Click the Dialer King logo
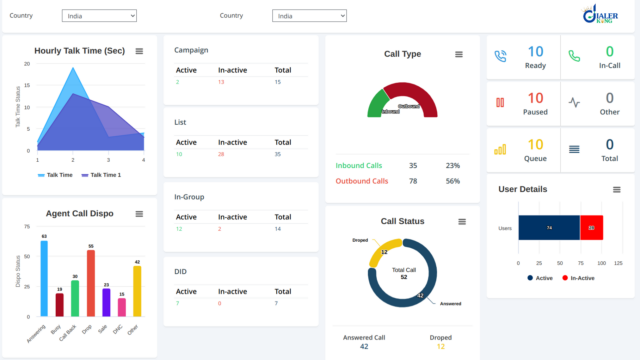 (x=600, y=14)
